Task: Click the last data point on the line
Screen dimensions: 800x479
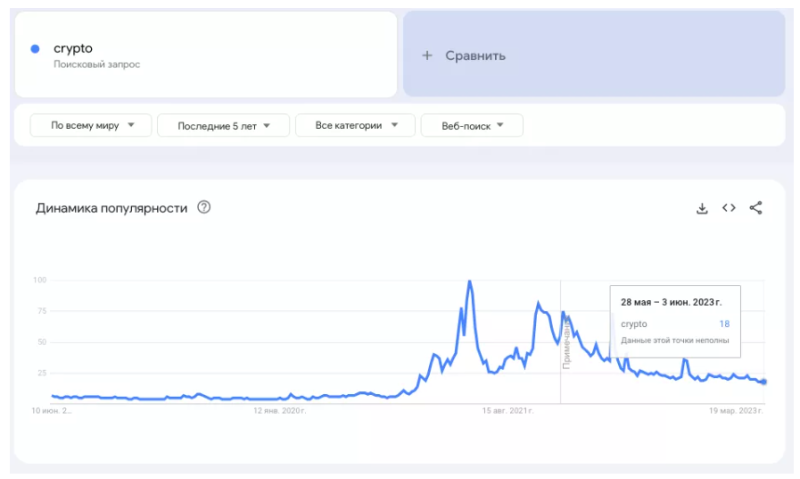Action: pyautogui.click(x=764, y=381)
